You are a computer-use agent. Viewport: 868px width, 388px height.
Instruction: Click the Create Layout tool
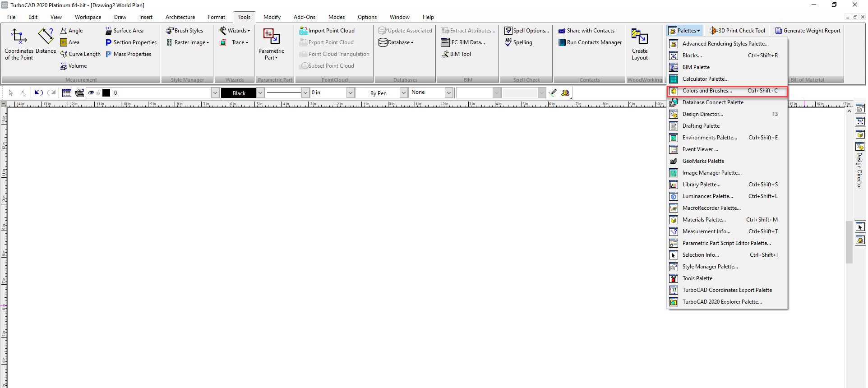pos(640,44)
